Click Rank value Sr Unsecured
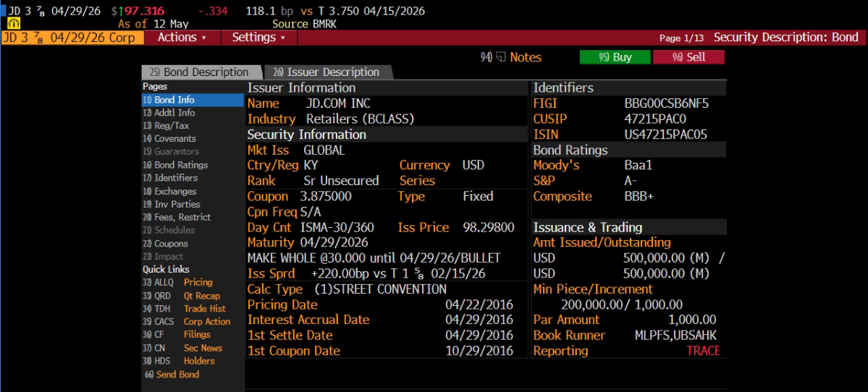The height and width of the screenshot is (392, 868). [341, 181]
